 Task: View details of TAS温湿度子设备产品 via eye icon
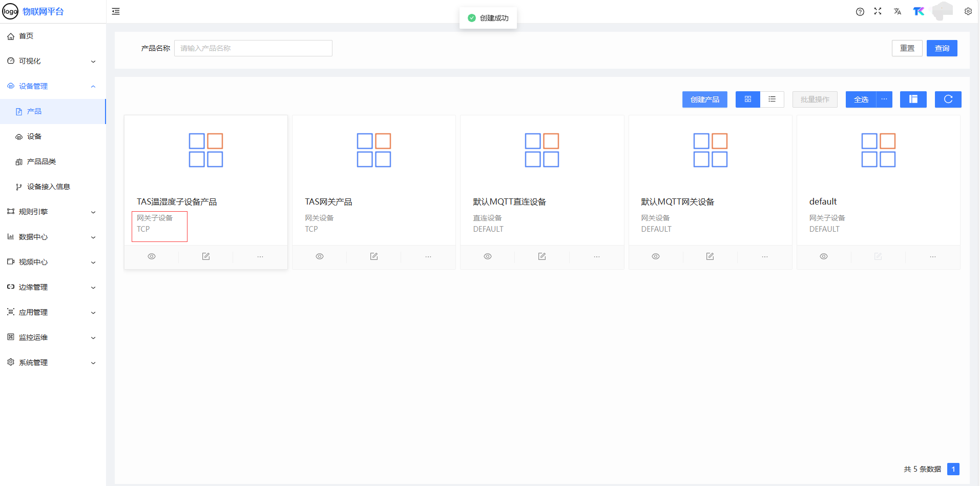tap(152, 256)
